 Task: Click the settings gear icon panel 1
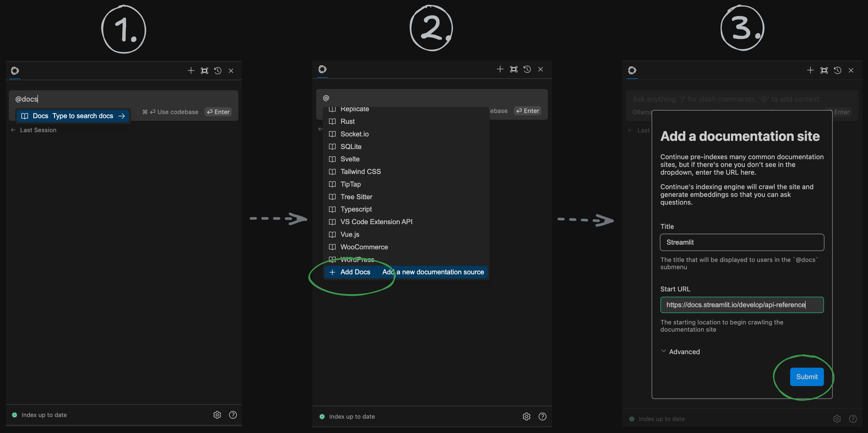tap(217, 415)
